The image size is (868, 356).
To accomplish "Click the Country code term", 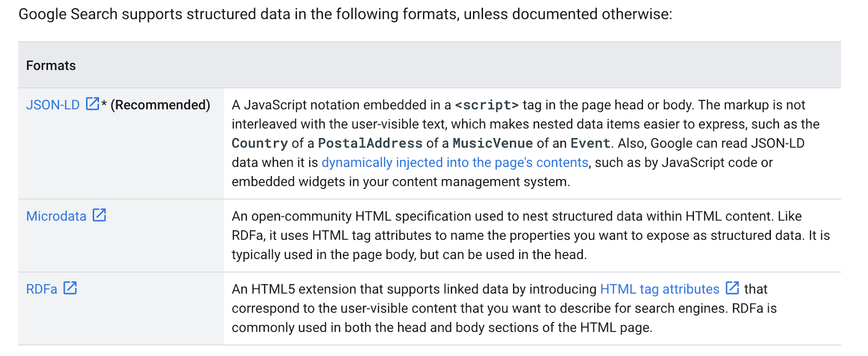I will (x=260, y=143).
